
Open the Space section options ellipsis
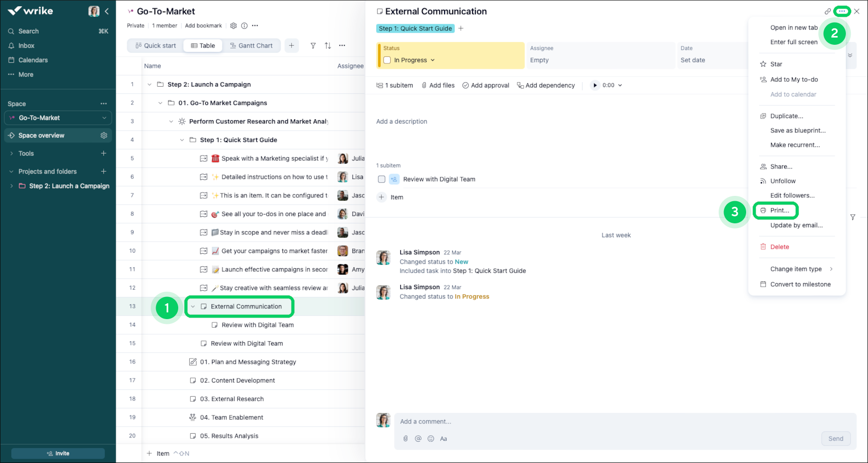coord(104,103)
